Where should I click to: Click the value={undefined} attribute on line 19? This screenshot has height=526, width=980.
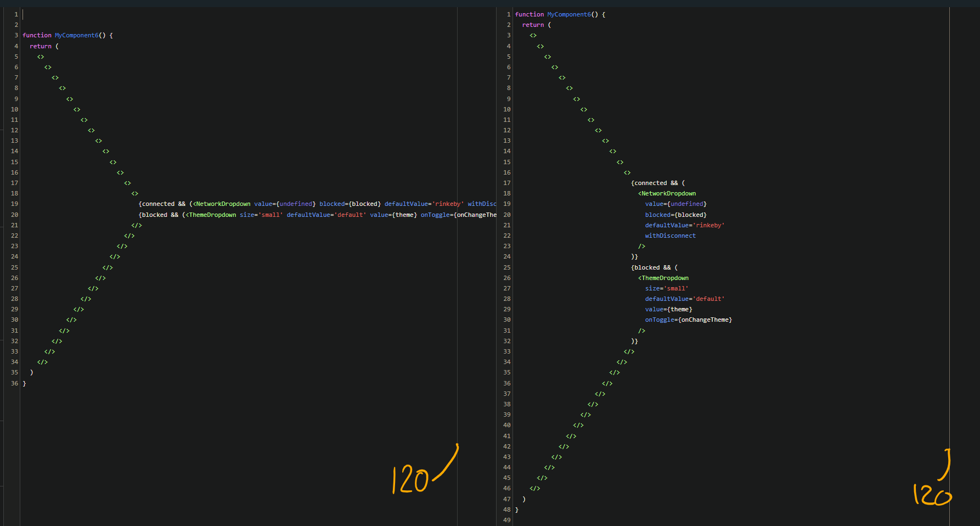coord(675,204)
